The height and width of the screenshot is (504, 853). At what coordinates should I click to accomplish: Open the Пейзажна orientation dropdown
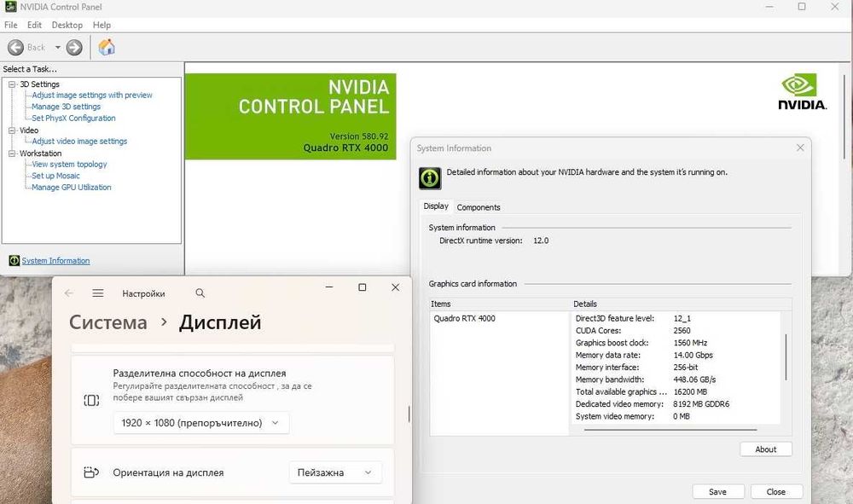335,472
